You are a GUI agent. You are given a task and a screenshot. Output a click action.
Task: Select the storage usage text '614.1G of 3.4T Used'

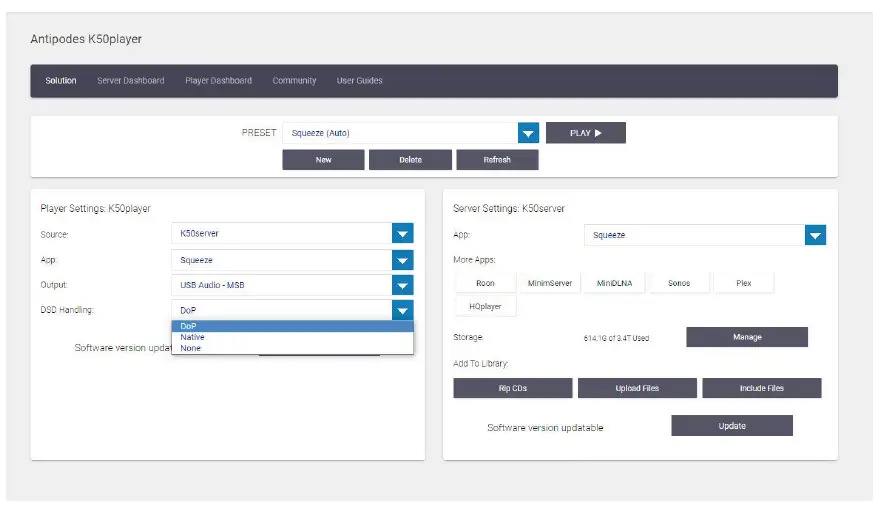[616, 339]
